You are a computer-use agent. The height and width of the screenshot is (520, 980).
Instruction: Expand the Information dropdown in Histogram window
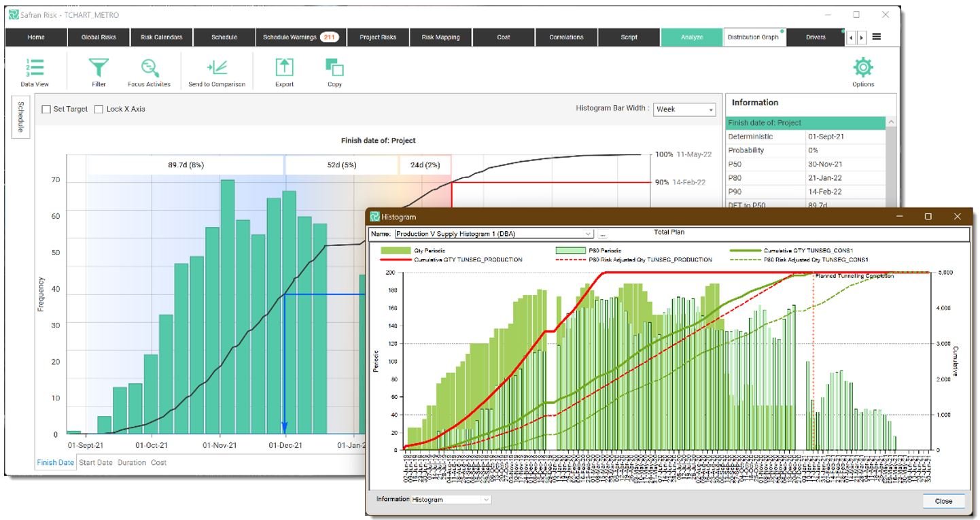tap(485, 500)
